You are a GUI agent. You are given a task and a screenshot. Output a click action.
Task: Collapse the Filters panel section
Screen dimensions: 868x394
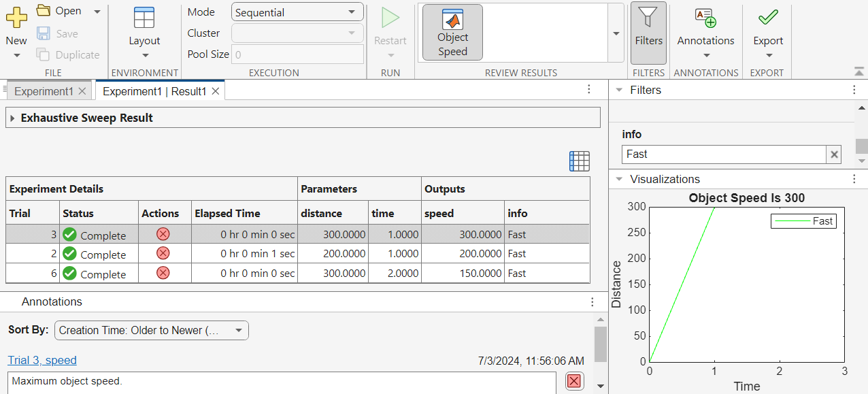pos(619,91)
